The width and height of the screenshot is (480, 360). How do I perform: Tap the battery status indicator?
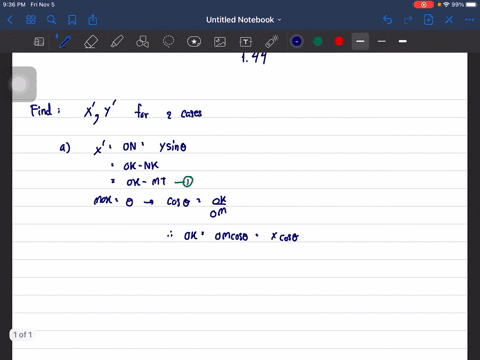pos(471,5)
